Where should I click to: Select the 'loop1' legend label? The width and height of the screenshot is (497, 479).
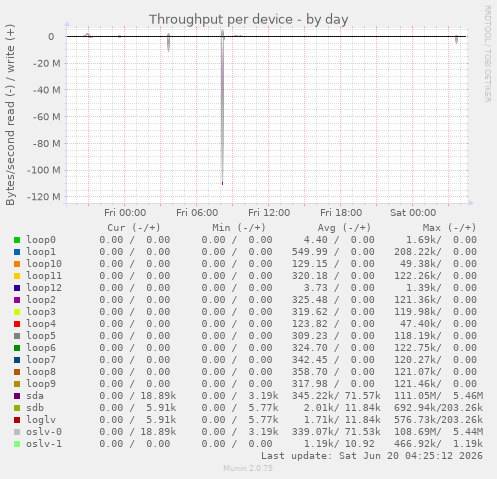(41, 252)
